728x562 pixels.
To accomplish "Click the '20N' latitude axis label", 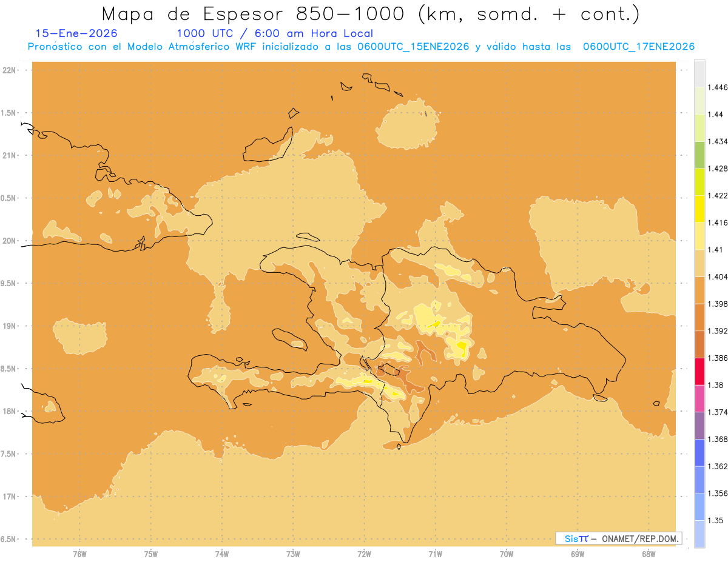I will (10, 241).
